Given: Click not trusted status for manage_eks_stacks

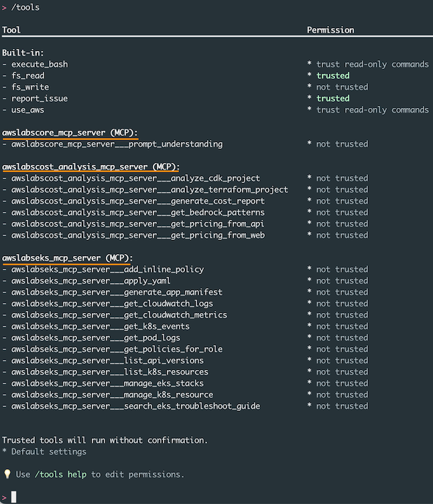Looking at the screenshot, I should [342, 383].
